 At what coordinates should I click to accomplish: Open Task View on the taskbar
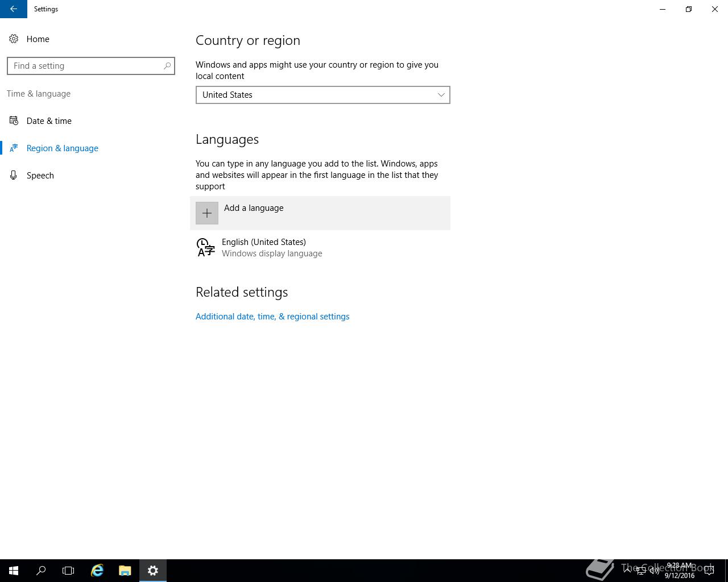[68, 571]
